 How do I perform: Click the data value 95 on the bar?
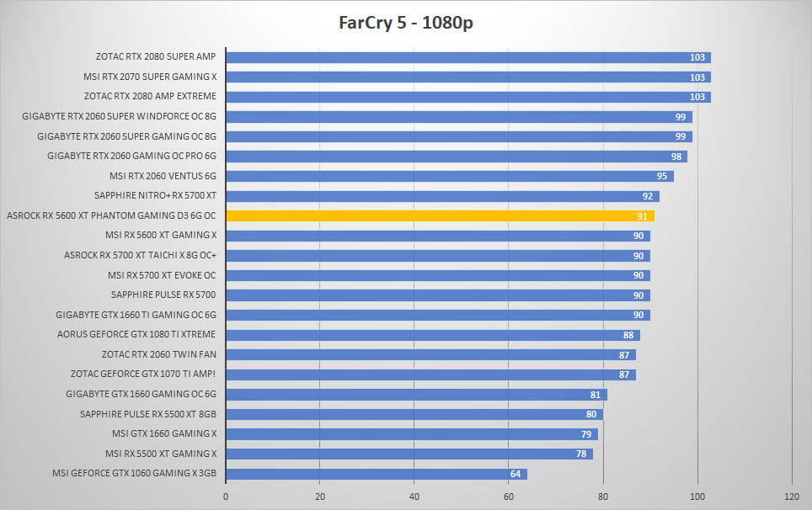point(662,177)
